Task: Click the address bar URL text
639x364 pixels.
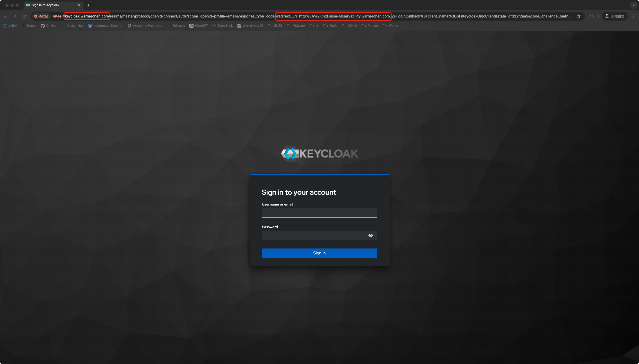Action: [x=312, y=16]
